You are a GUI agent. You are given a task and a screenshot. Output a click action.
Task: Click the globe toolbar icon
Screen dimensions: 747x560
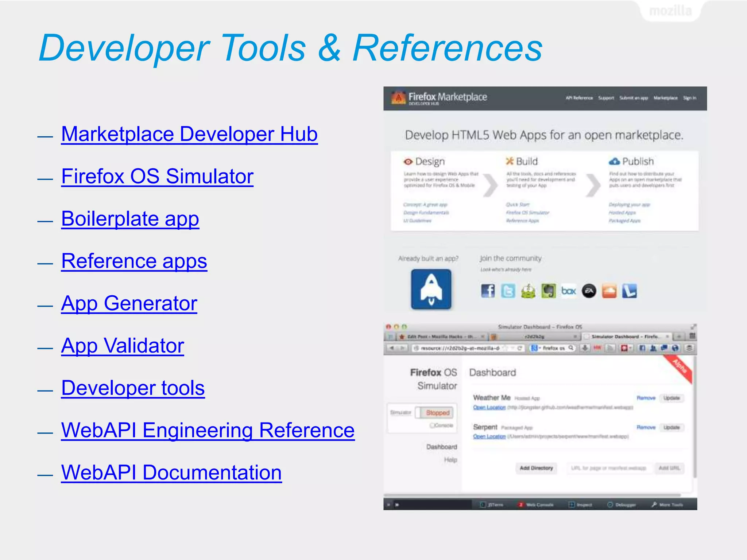[x=675, y=348]
